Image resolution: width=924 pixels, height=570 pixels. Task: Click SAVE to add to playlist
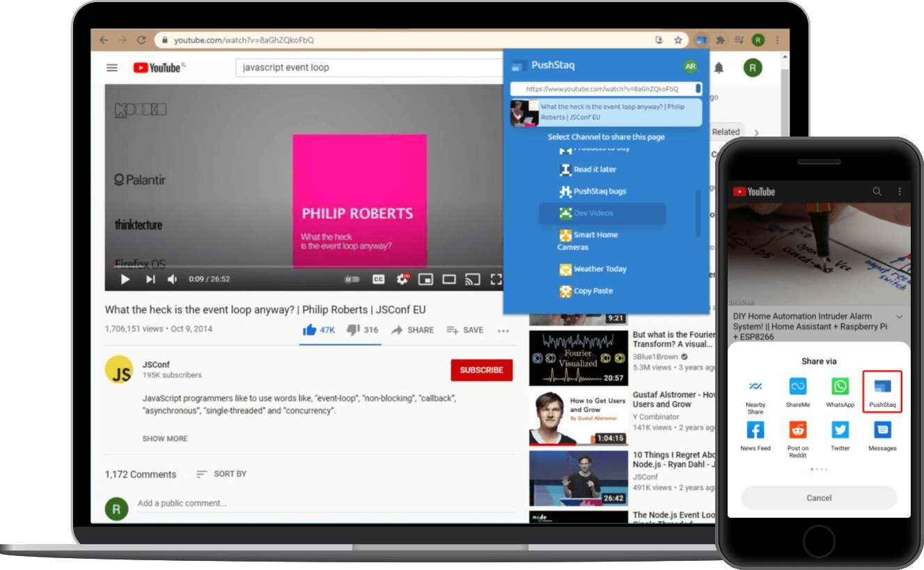tap(464, 330)
